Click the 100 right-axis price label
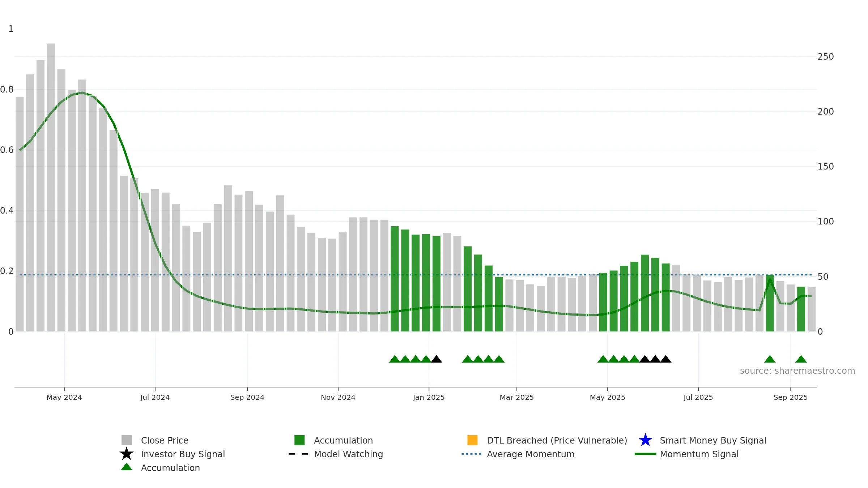 tap(826, 222)
